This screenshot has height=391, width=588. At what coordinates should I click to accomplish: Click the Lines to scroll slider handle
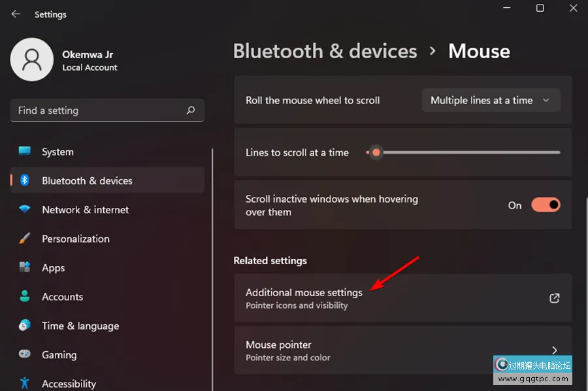(376, 153)
